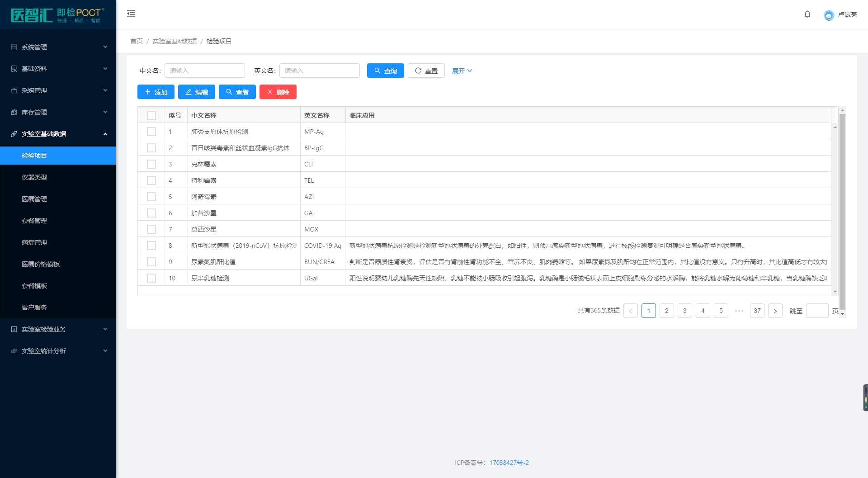Click the 尿半乳糖检测 cell
The height and width of the screenshot is (478, 868).
[244, 278]
